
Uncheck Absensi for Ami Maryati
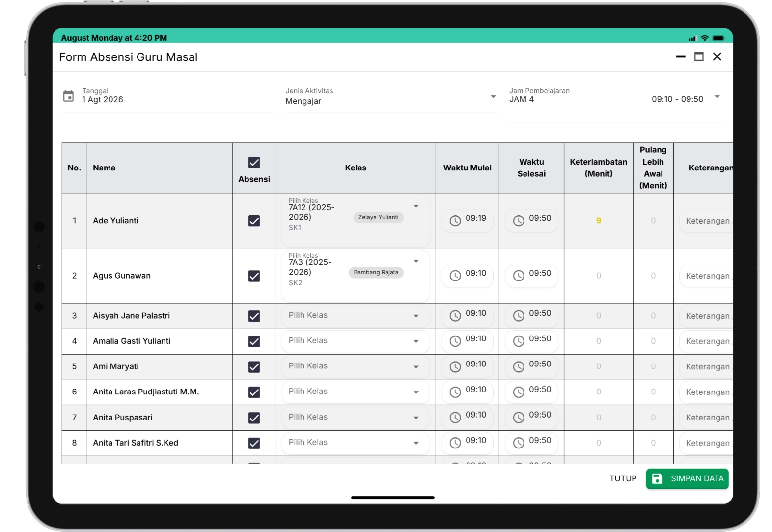pos(254,367)
